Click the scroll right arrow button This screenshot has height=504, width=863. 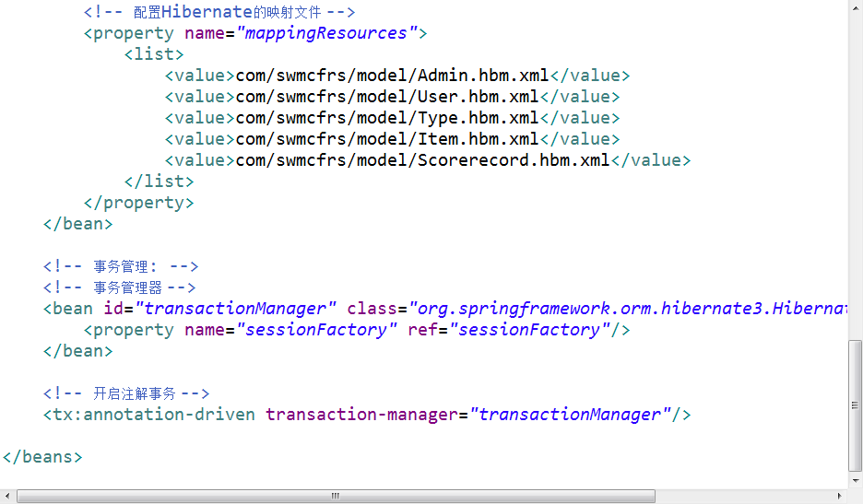[x=839, y=496]
